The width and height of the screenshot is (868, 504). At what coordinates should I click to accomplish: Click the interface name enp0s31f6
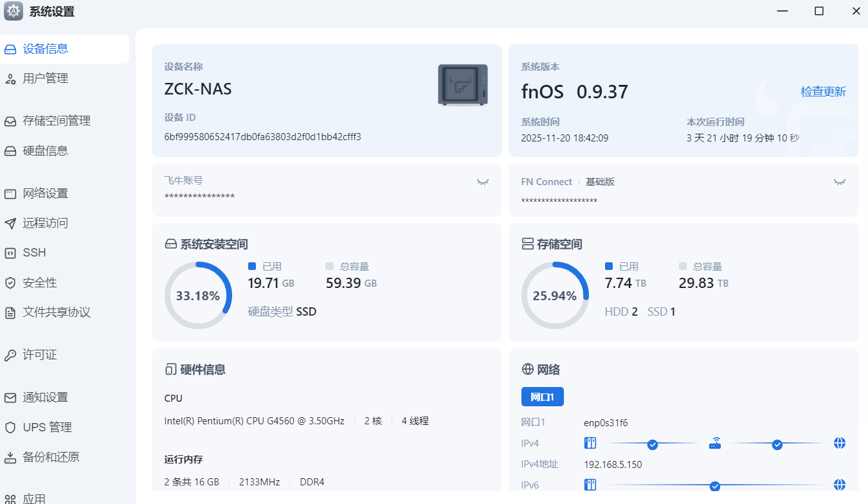[x=606, y=423]
